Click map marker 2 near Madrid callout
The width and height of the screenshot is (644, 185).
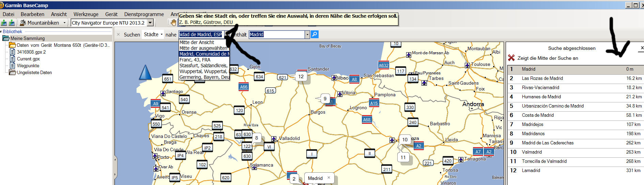(x=294, y=179)
